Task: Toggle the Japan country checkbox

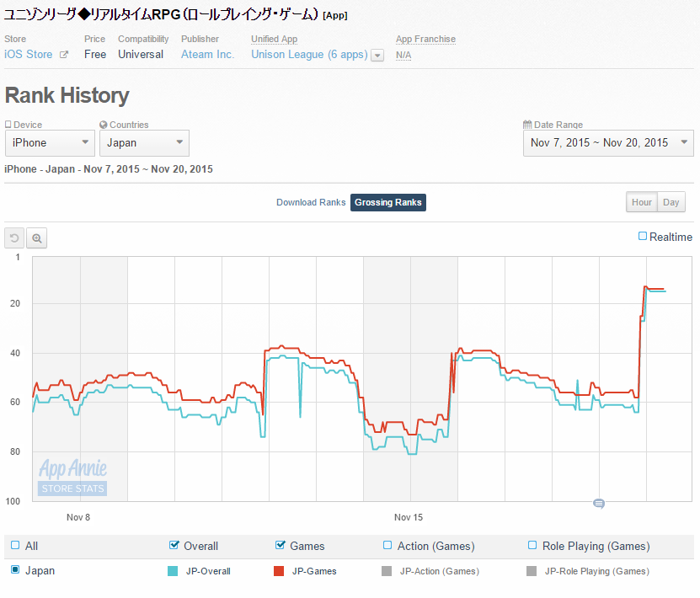Action: [x=15, y=569]
